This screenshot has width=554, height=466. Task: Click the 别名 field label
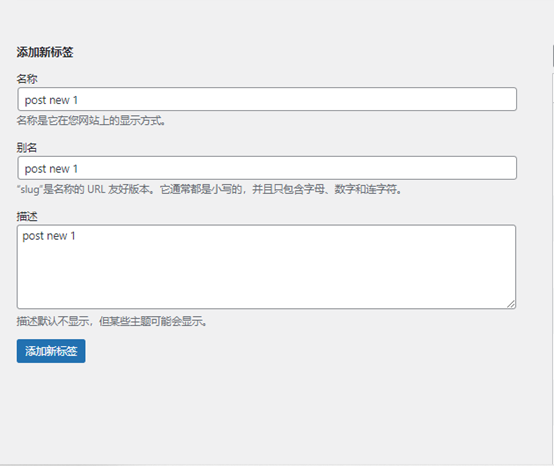pos(27,148)
